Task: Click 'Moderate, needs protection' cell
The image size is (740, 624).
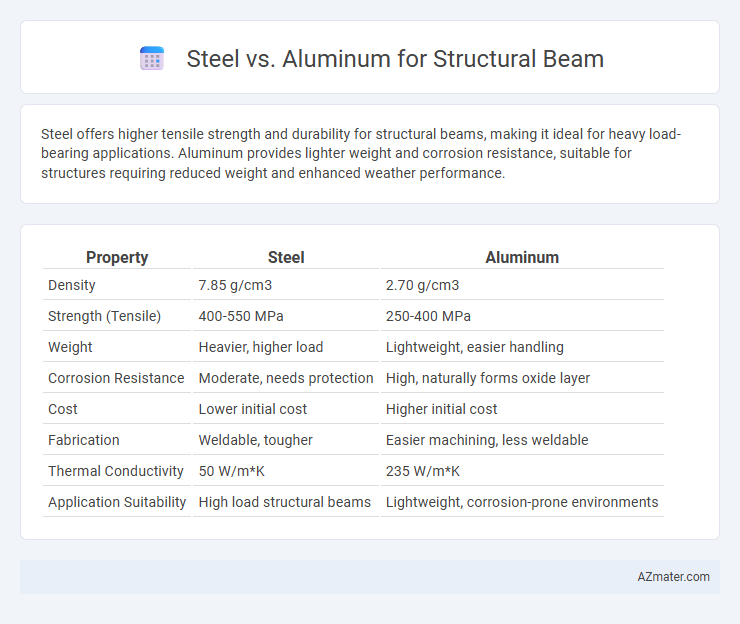Action: (x=286, y=378)
